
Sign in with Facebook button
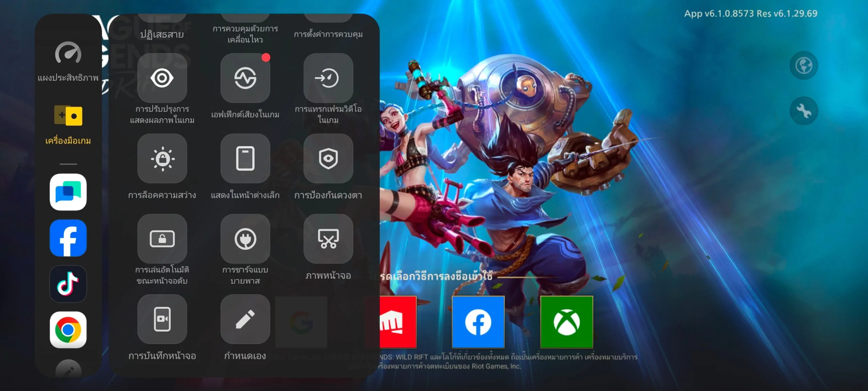478,322
